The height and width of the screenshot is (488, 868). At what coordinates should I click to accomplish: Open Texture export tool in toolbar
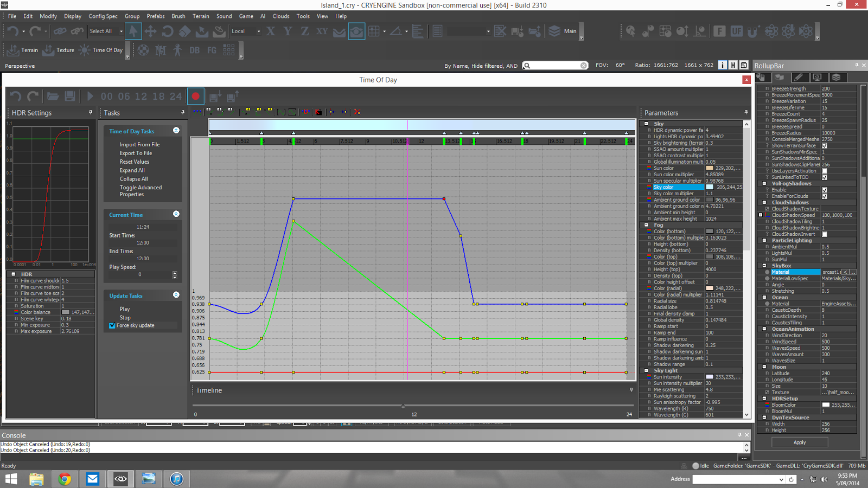tap(59, 50)
